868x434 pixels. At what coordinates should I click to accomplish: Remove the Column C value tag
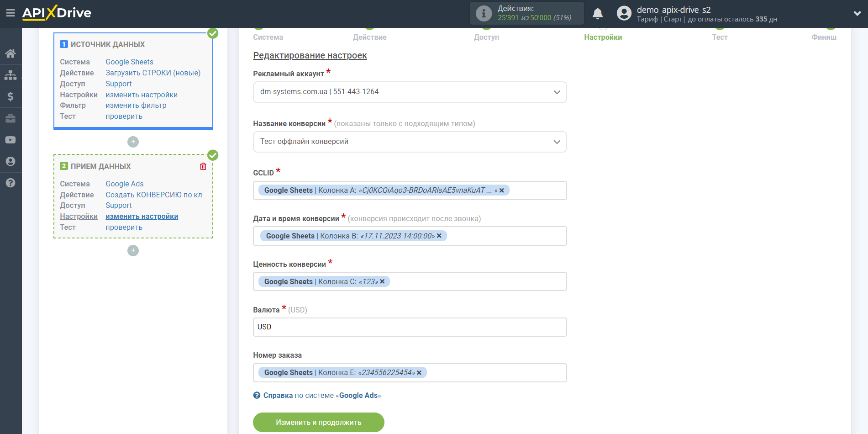coord(382,281)
